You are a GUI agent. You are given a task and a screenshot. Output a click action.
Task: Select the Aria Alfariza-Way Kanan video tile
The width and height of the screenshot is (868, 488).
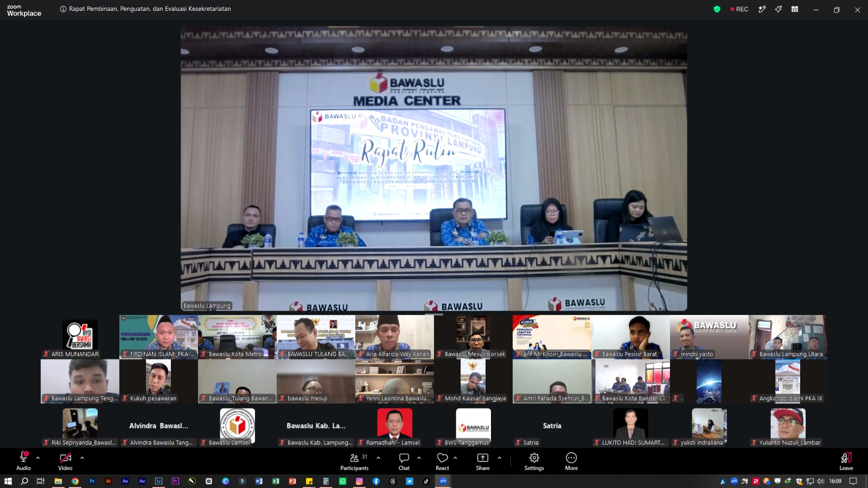point(394,337)
